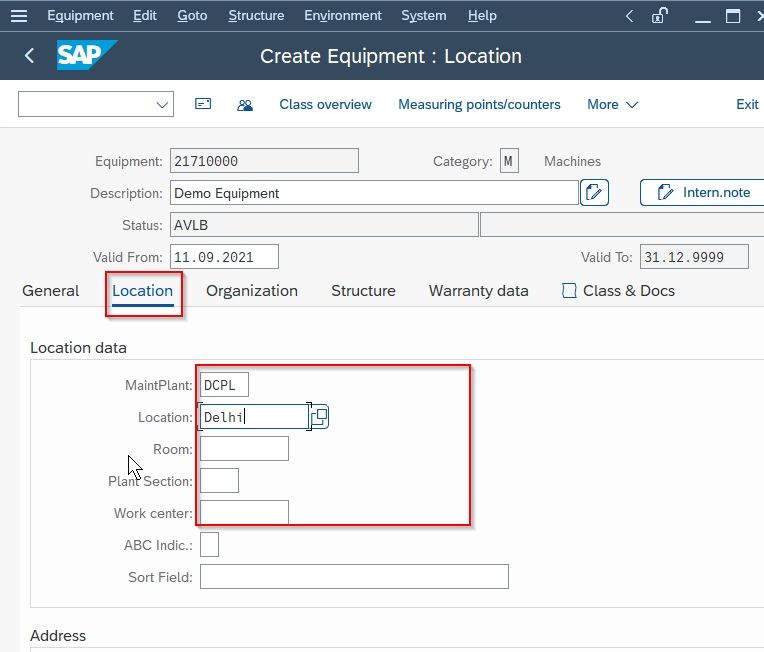Viewport: 764px width, 652px height.
Task: Click the SAP back arrow icon
Action: pyautogui.click(x=29, y=56)
